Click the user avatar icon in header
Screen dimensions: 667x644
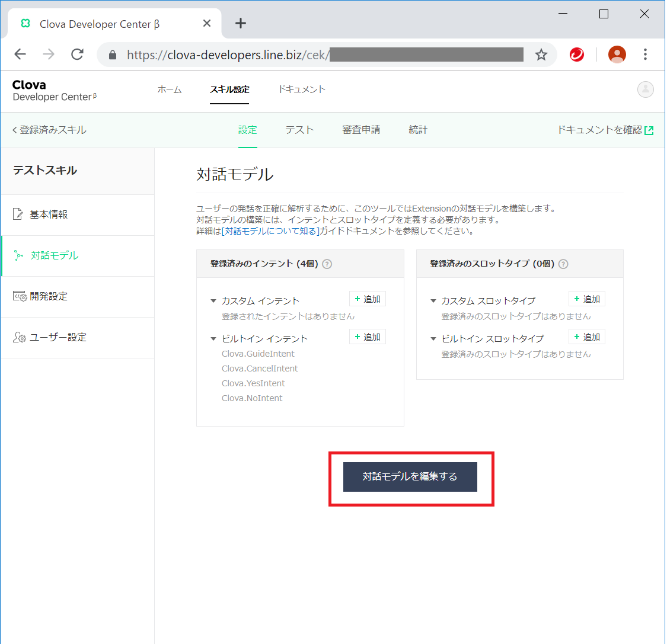(645, 89)
